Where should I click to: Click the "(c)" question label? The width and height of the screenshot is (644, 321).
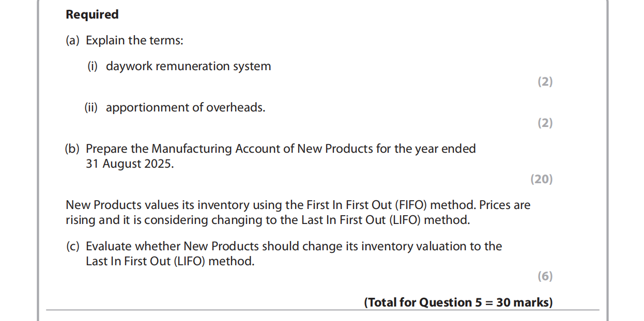click(x=72, y=246)
